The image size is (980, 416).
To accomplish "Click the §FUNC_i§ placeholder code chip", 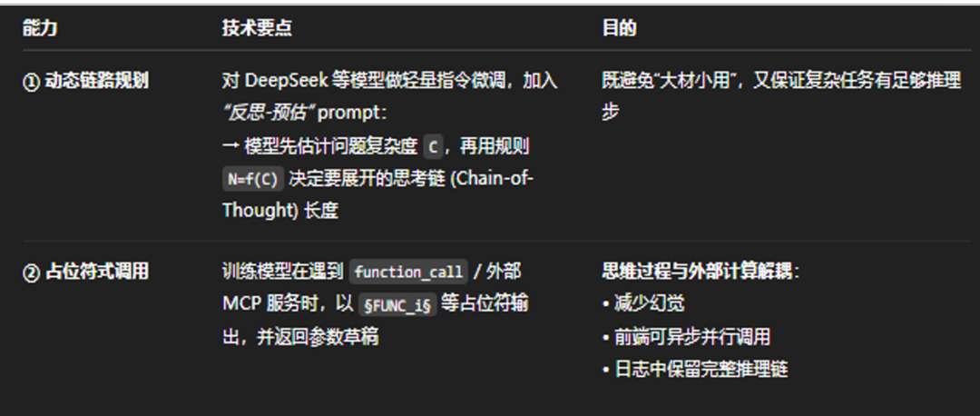I will 397,305.
